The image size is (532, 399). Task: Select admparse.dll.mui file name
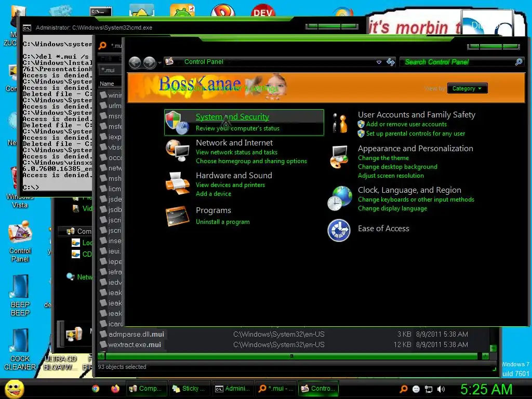point(137,334)
